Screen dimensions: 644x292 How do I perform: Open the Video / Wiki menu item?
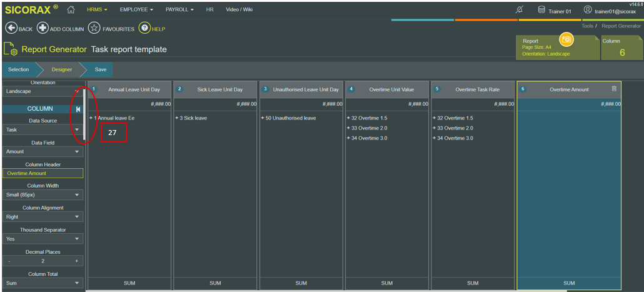click(x=239, y=9)
